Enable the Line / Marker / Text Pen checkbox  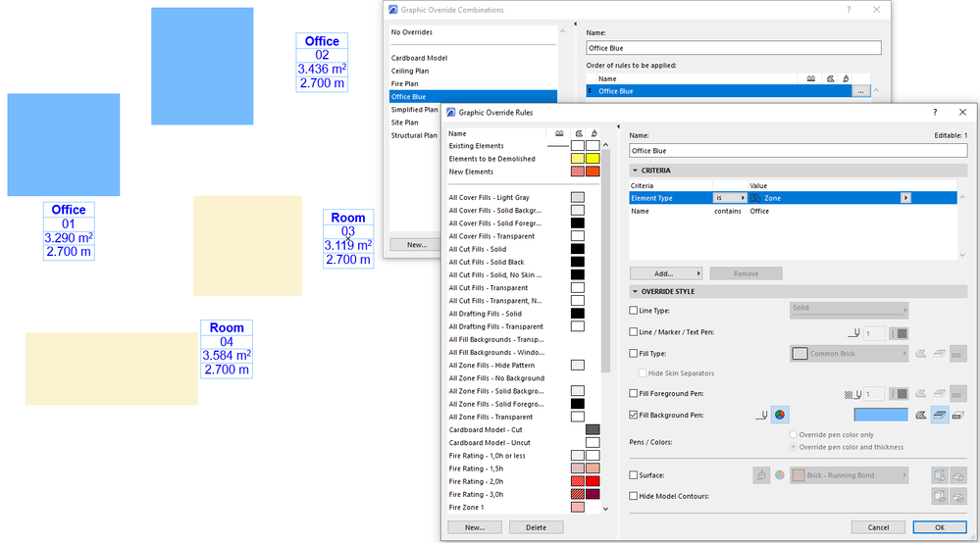tap(633, 332)
